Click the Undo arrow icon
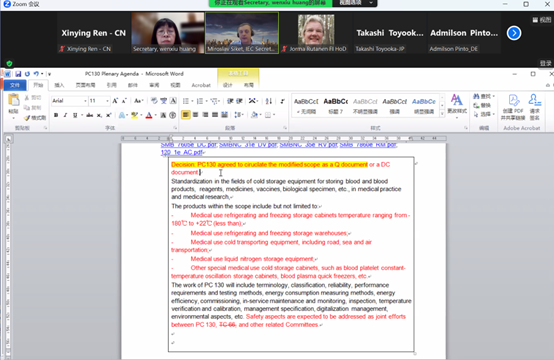 [36, 74]
